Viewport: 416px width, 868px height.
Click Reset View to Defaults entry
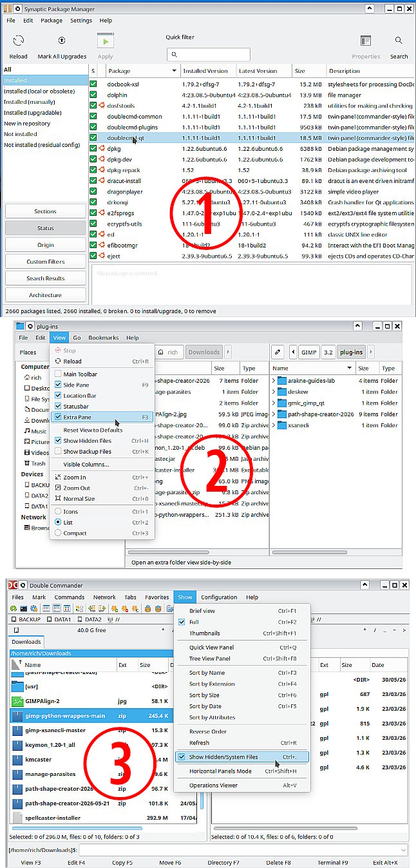102,430
